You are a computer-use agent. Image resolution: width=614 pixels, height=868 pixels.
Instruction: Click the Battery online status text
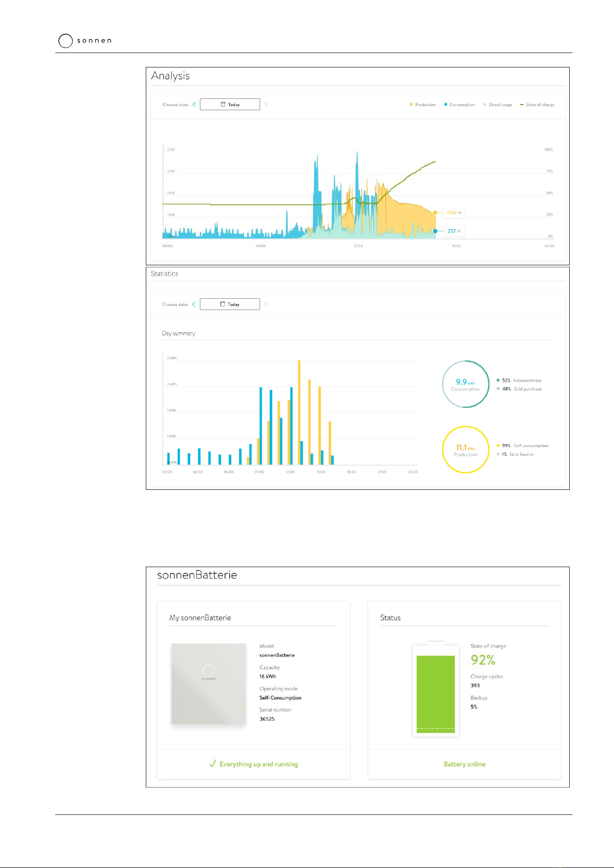coord(465,764)
